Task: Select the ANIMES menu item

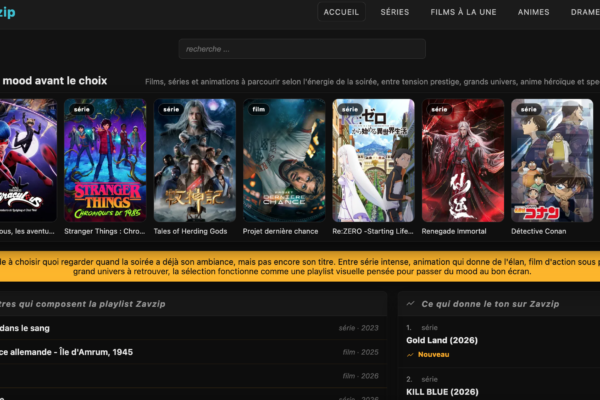Action: pos(533,12)
